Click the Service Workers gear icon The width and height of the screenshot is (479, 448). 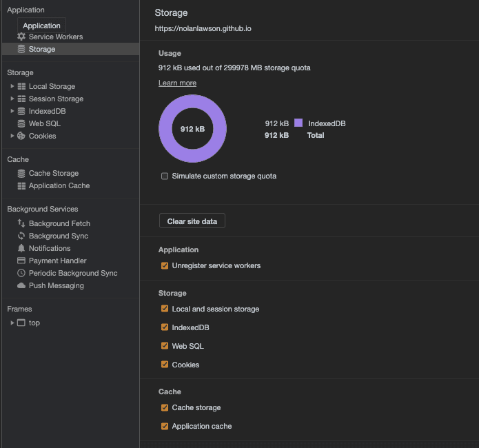(21, 37)
